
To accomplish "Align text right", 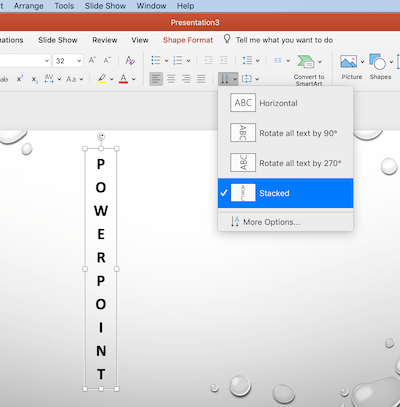I will coord(186,79).
